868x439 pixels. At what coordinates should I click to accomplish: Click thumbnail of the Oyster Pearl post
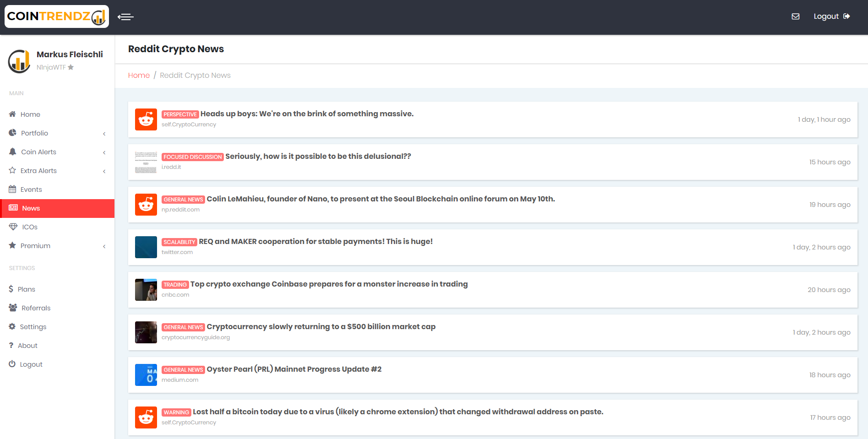tap(146, 375)
